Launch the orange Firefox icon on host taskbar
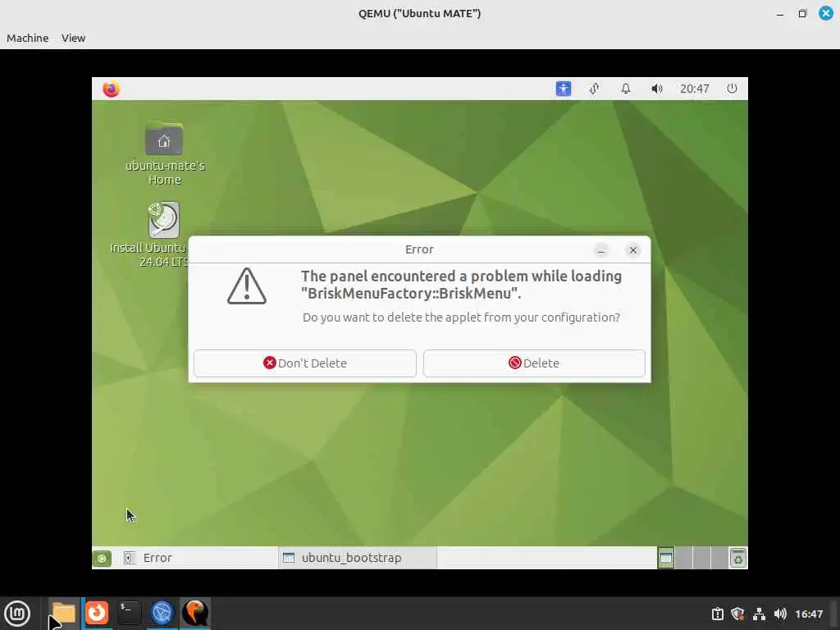Viewport: 840px width, 630px height. click(97, 613)
